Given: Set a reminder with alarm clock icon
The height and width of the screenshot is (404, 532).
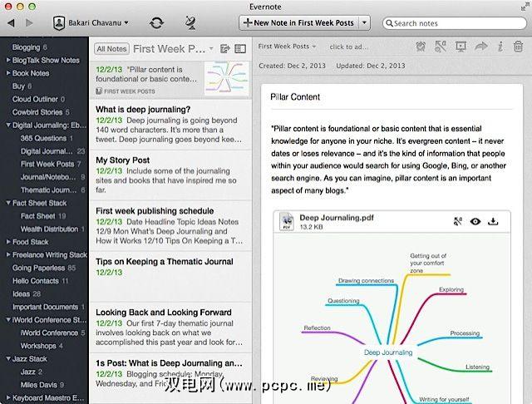Looking at the screenshot, I should 421,47.
